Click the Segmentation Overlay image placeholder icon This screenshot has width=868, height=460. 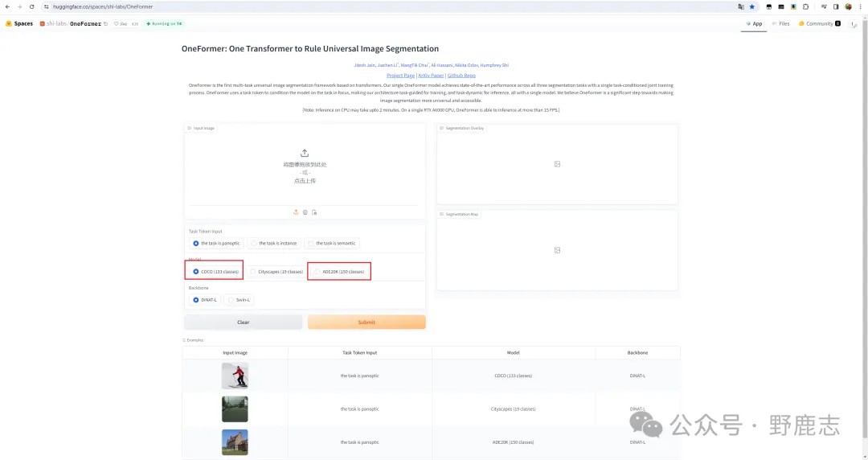click(558, 164)
